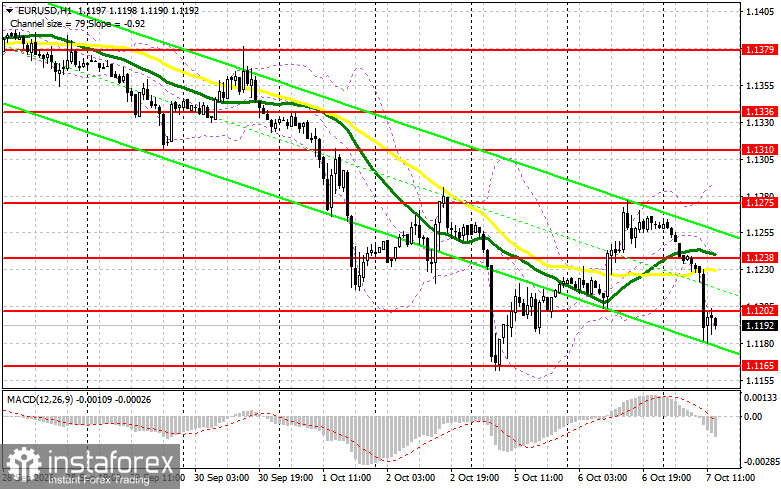The width and height of the screenshot is (781, 489).
Task: Click the 1.1180 price axis value
Action: point(760,344)
